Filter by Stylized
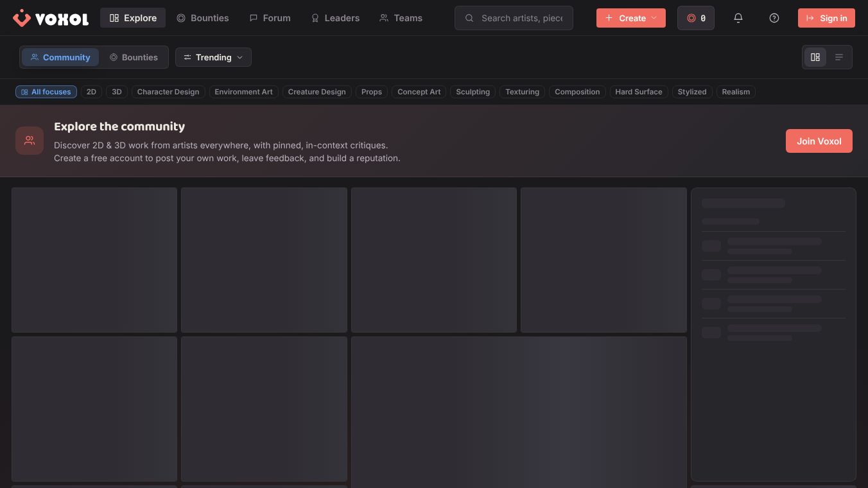The height and width of the screenshot is (488, 868). [692, 92]
